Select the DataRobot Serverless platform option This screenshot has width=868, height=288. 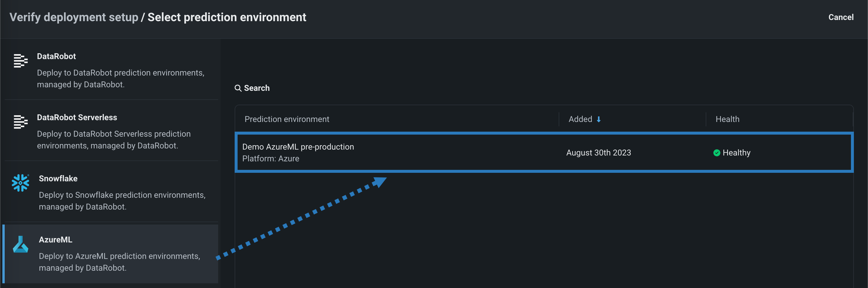pyautogui.click(x=111, y=131)
